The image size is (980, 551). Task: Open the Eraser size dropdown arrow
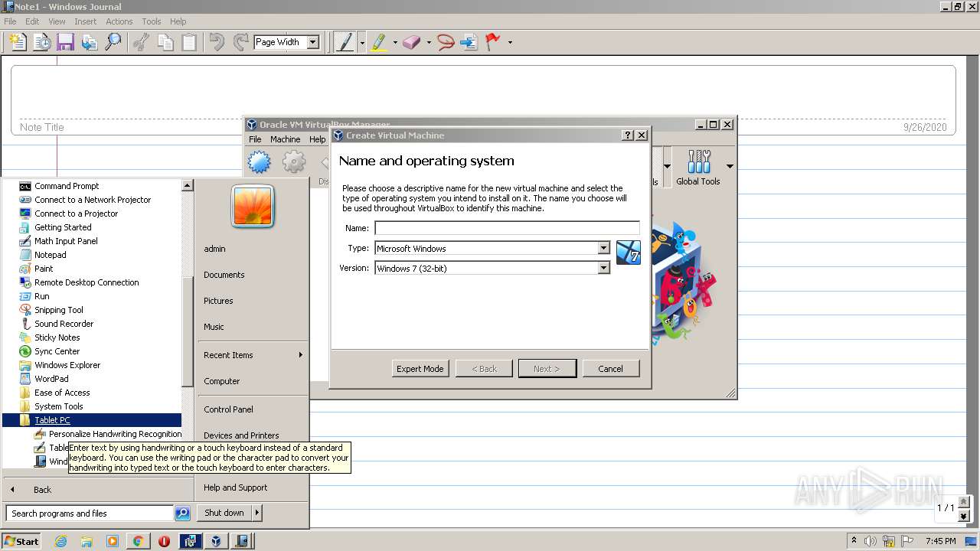[429, 43]
